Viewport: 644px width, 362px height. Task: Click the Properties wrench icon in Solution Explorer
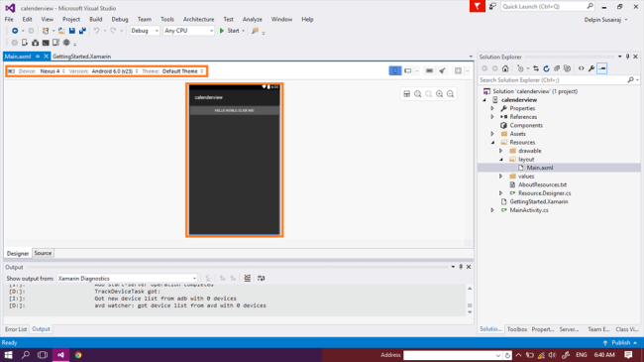[x=591, y=68]
